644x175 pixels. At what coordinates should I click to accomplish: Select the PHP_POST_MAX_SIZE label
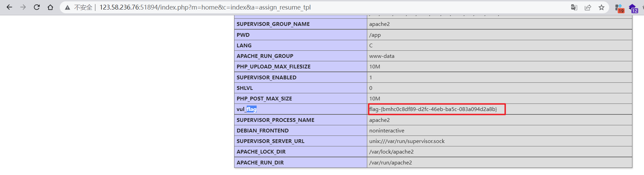point(264,98)
